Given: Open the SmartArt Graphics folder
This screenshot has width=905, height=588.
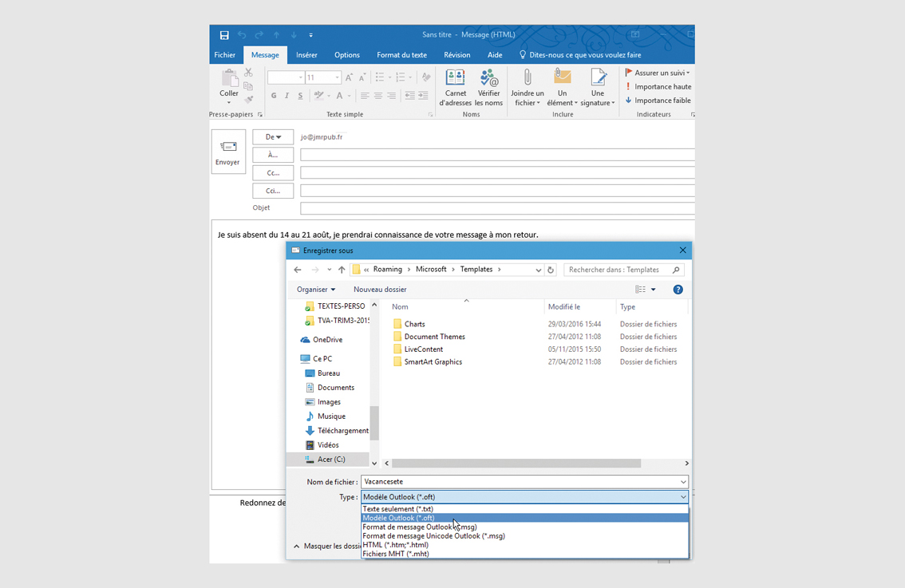Looking at the screenshot, I should coord(427,362).
